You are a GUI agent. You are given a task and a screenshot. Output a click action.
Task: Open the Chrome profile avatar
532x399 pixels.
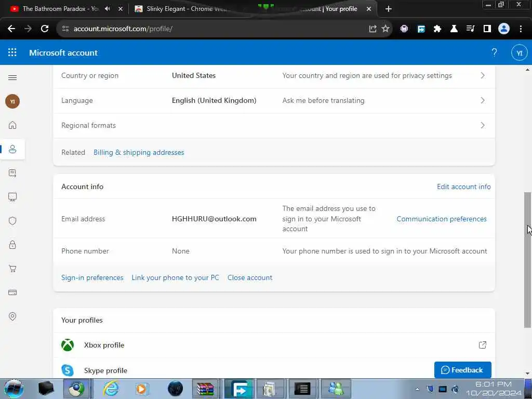click(504, 29)
